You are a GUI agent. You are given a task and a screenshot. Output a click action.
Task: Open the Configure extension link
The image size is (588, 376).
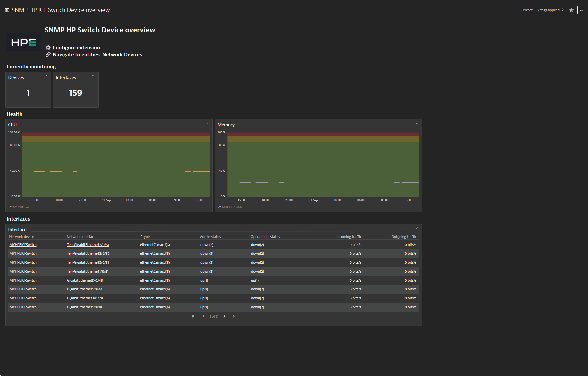(76, 48)
